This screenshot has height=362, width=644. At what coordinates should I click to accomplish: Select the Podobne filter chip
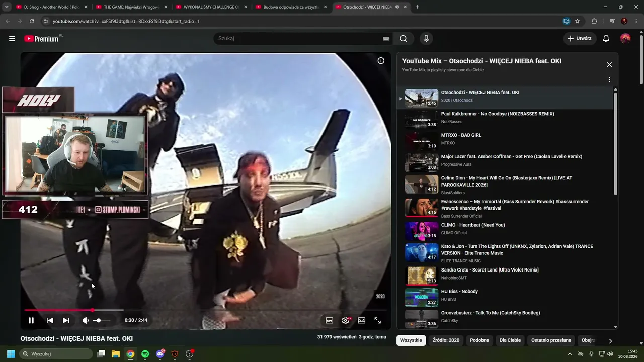click(479, 340)
